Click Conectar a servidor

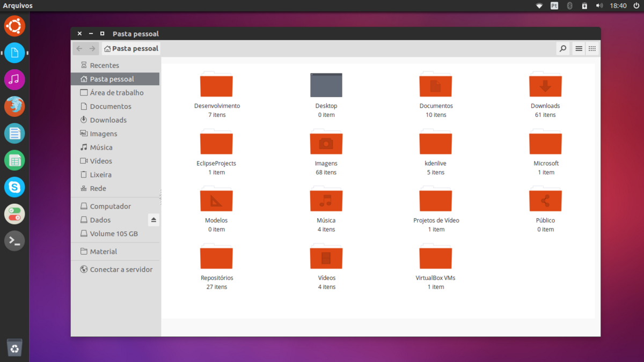(x=115, y=269)
